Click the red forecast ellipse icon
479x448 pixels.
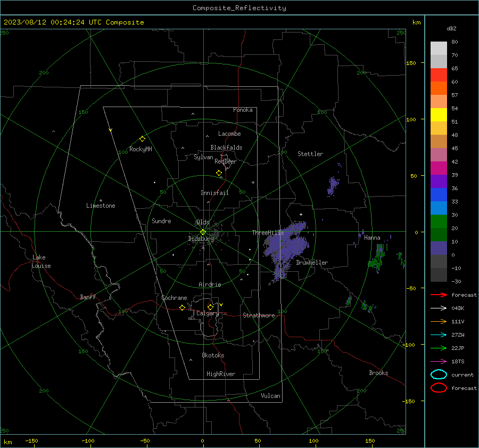click(439, 388)
